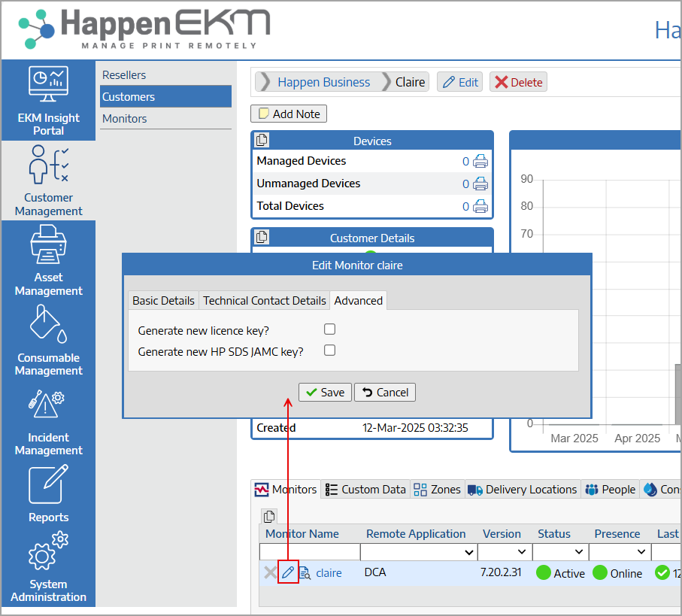Click the copy icon above the monitors table

(x=269, y=517)
